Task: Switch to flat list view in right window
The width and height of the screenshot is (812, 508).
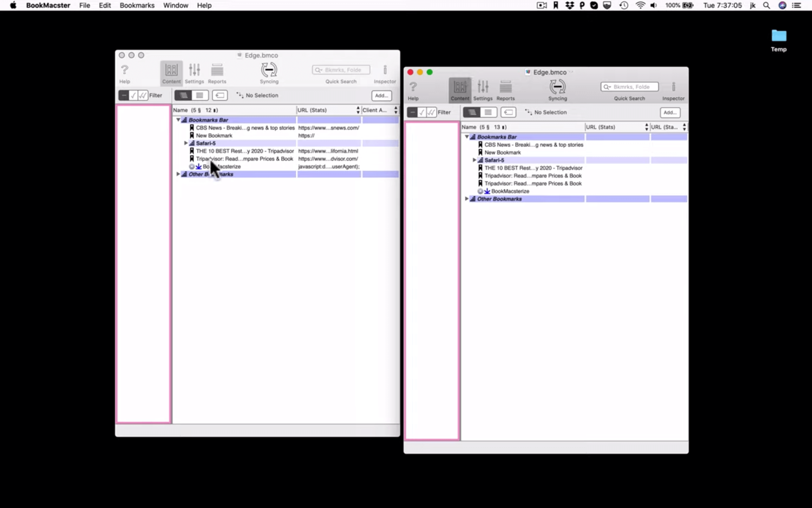Action: 488,112
